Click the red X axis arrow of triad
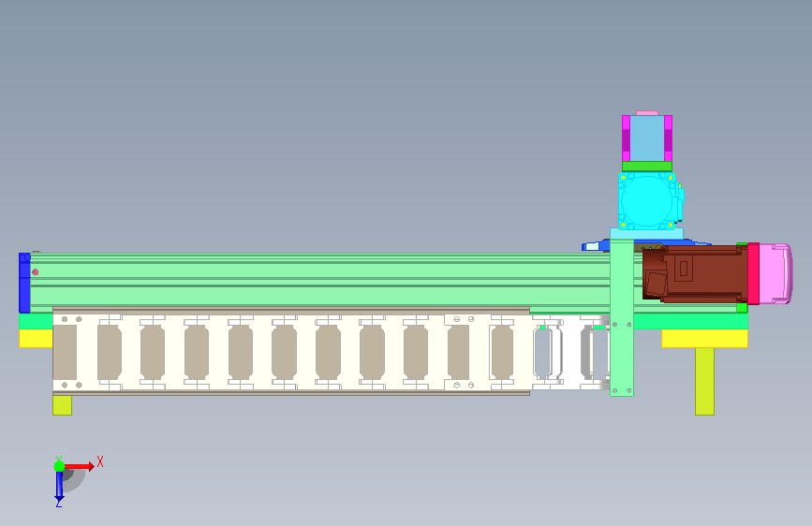812x526 pixels. 80,466
